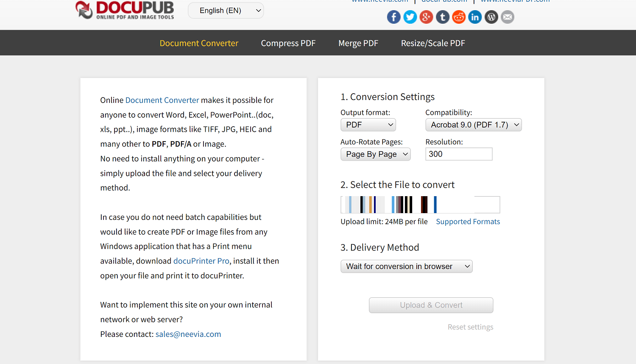Click the WordPress share icon
Image resolution: width=636 pixels, height=364 pixels.
(491, 17)
